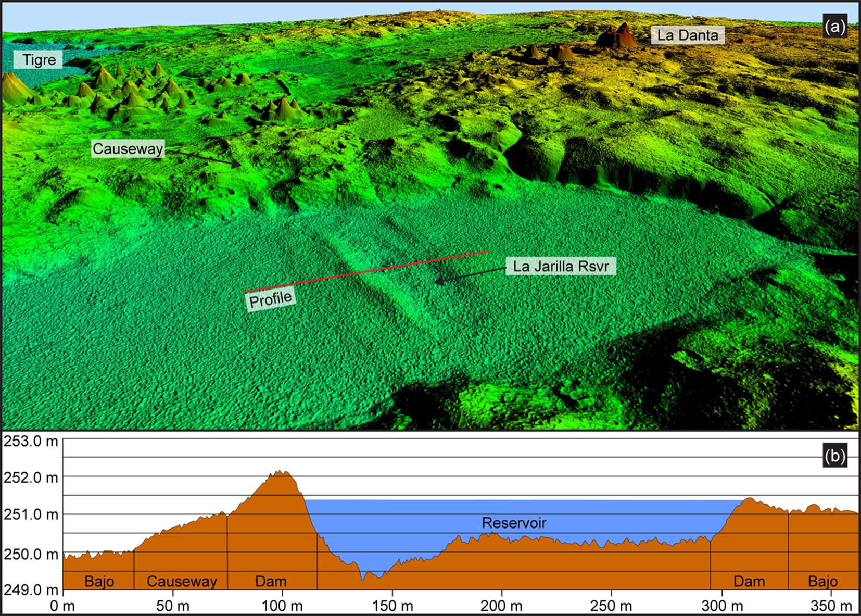Select the 150 m distance axis label
861x616 pixels.
(392, 606)
